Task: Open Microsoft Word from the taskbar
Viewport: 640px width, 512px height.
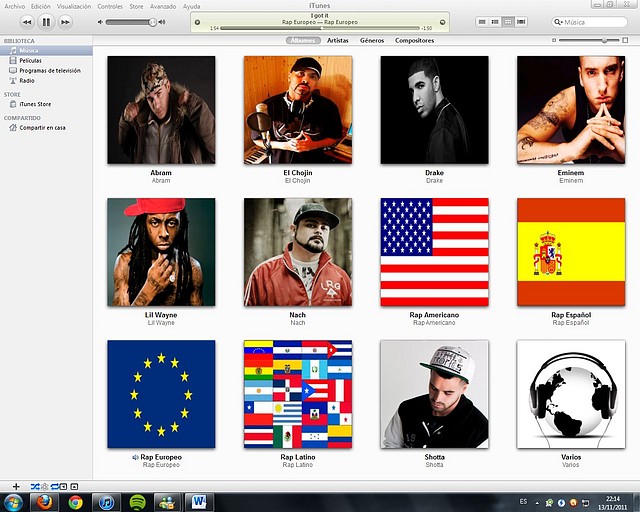Action: [199, 502]
